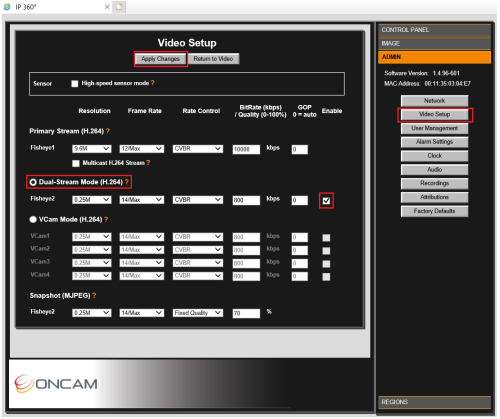Open VCam2 frame rate dropdown
The width and height of the screenshot is (500, 419).
point(142,250)
